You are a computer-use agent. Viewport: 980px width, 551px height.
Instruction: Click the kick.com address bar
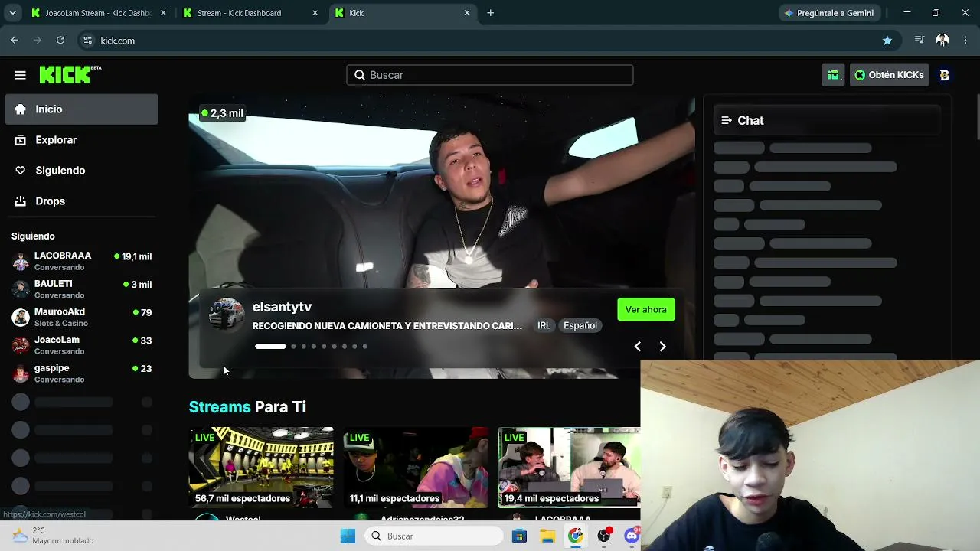(490, 41)
